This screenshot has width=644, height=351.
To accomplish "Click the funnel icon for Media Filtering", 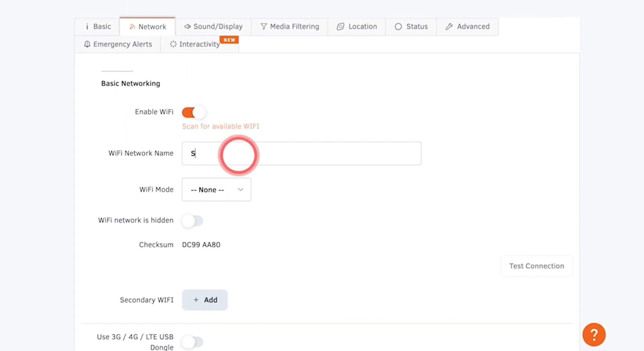I will pos(264,26).
